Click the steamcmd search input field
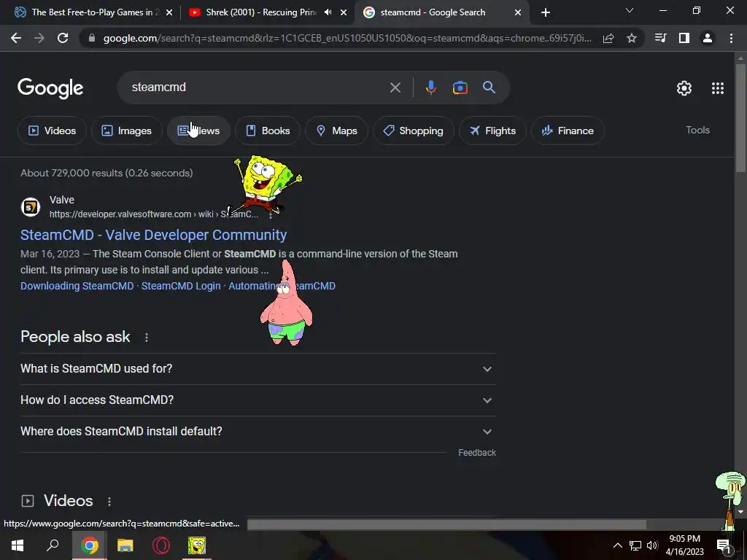The height and width of the screenshot is (560, 747). tap(258, 87)
